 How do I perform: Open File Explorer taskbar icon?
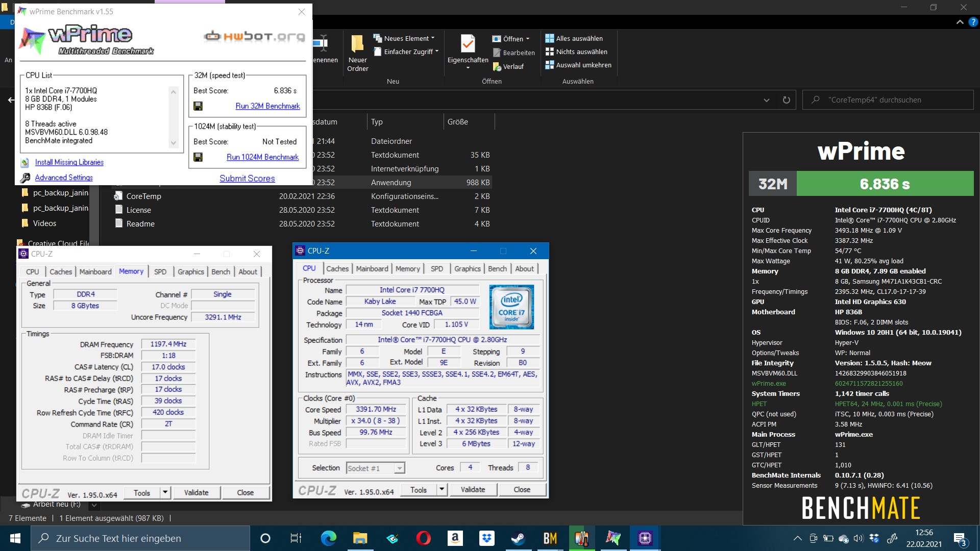click(360, 538)
